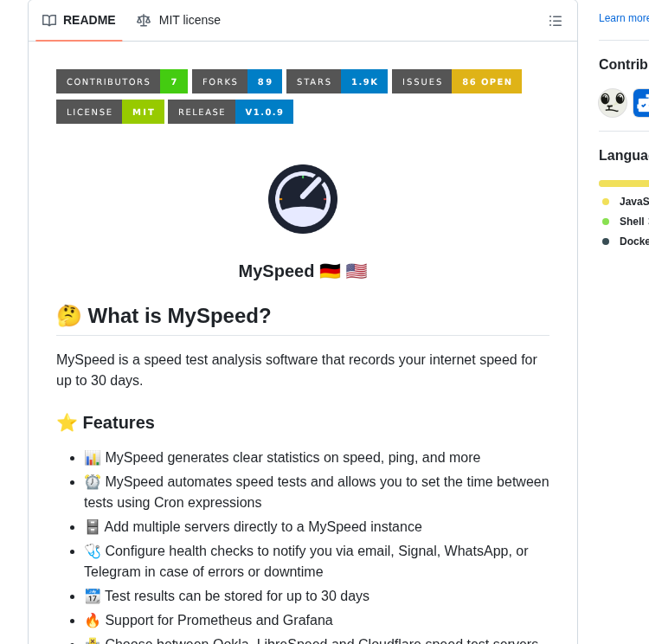Image resolution: width=649 pixels, height=644 pixels.
Task: Click the Release v1.0.9 badge
Action: click(x=230, y=112)
